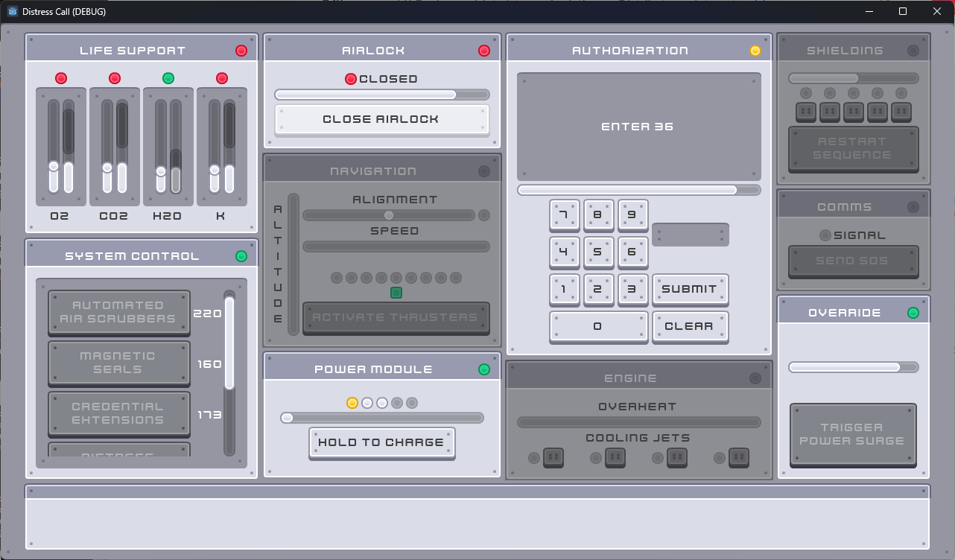Screen dimensions: 955x560
Task: Click the CO2 level slider handle
Action: click(107, 168)
